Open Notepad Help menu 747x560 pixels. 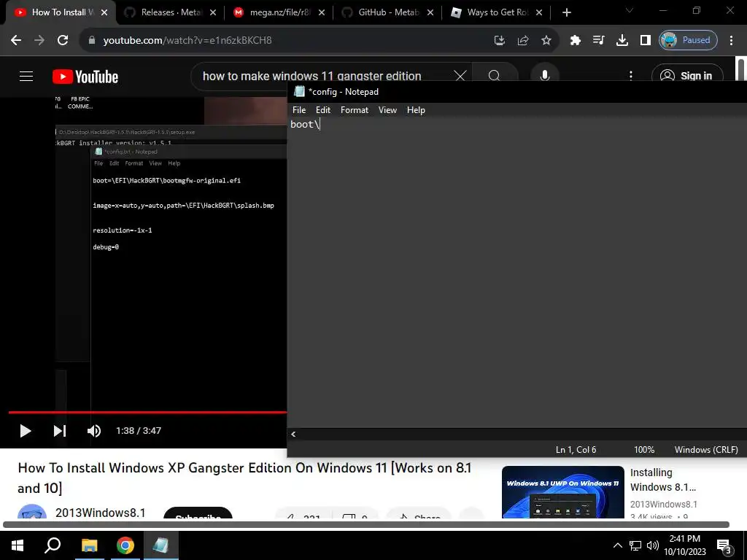(416, 110)
